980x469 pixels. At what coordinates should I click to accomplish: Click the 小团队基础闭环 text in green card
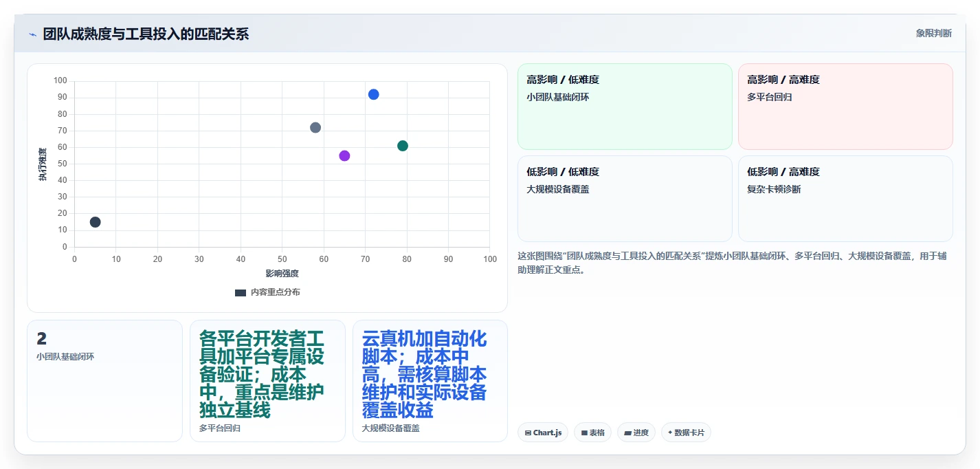coord(558,97)
